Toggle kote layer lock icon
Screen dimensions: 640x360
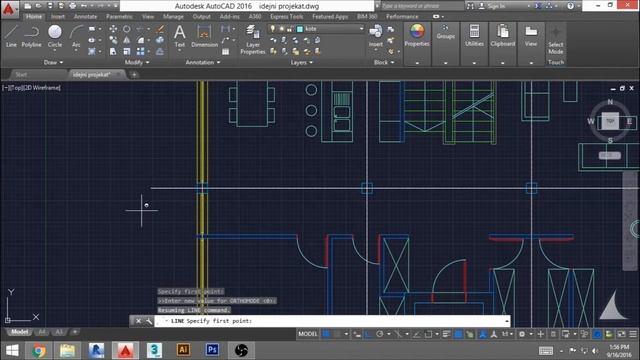coord(290,29)
